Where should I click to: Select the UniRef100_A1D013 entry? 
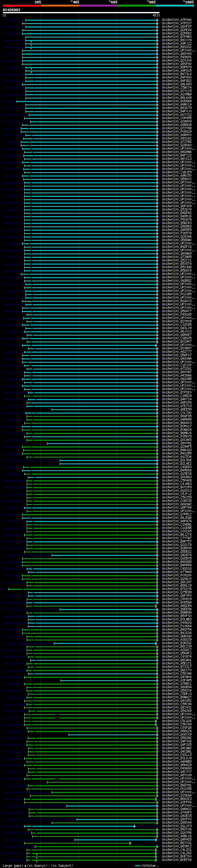[x=176, y=491]
